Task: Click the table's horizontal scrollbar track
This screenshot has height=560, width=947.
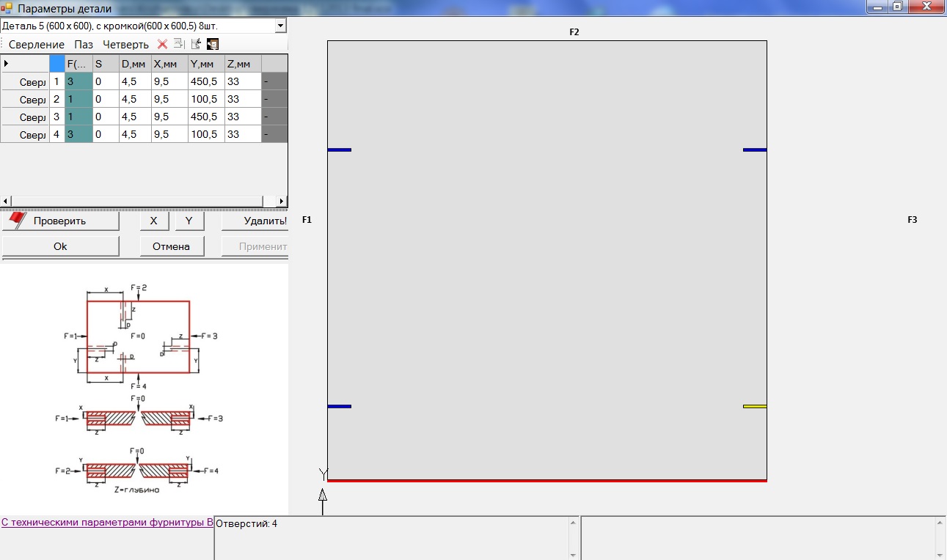Action: (144, 201)
